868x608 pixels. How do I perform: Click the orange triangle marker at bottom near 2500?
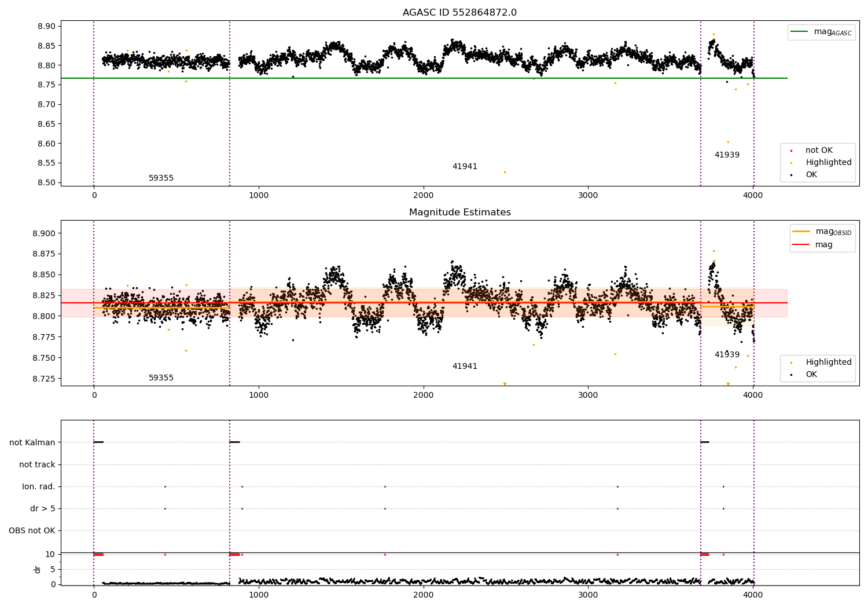click(505, 384)
